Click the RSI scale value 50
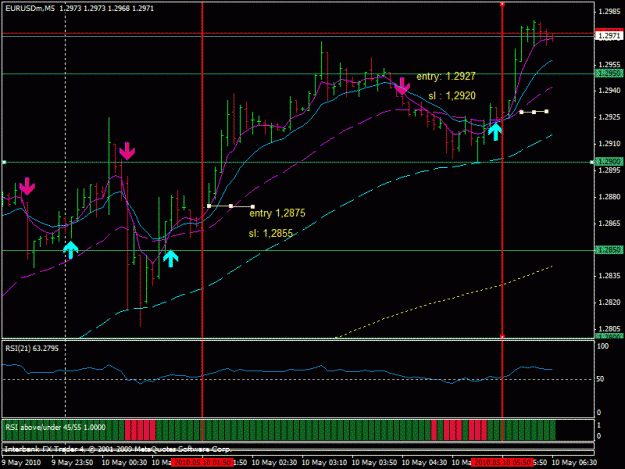Viewport: 625px width, 469px height. coord(600,379)
